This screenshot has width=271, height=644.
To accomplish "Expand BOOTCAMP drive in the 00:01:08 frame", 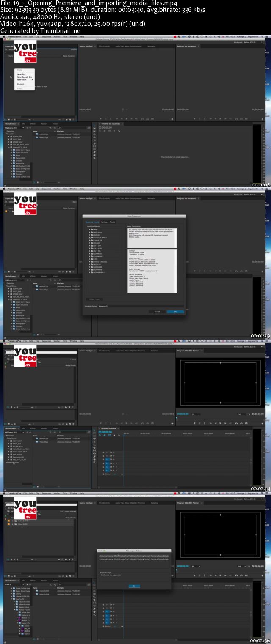I will coord(8,136).
